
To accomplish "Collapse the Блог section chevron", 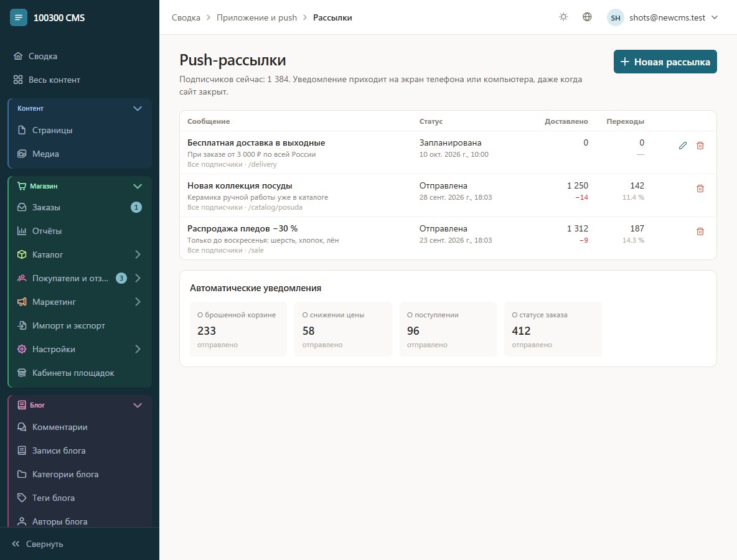I will 137,405.
